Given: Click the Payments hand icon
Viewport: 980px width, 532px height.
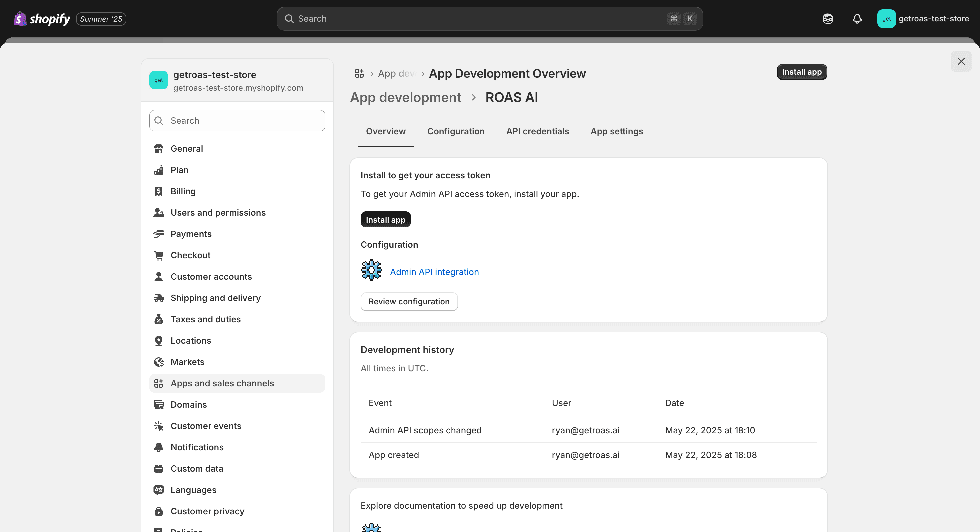Looking at the screenshot, I should [159, 234].
